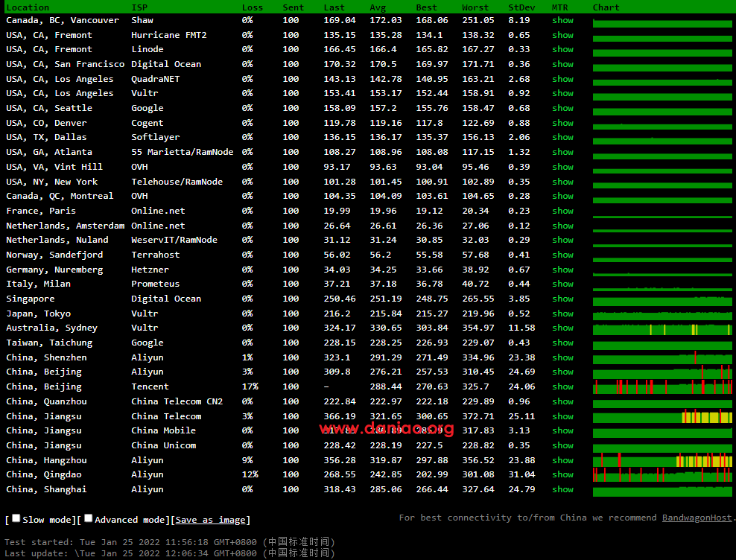Click the Save as image link

[211, 520]
